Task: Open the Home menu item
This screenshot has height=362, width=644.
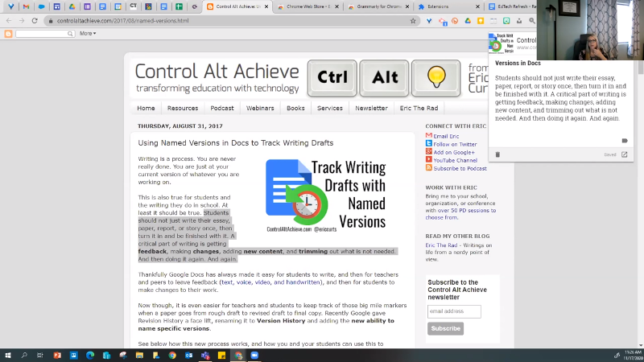Action: 146,108
